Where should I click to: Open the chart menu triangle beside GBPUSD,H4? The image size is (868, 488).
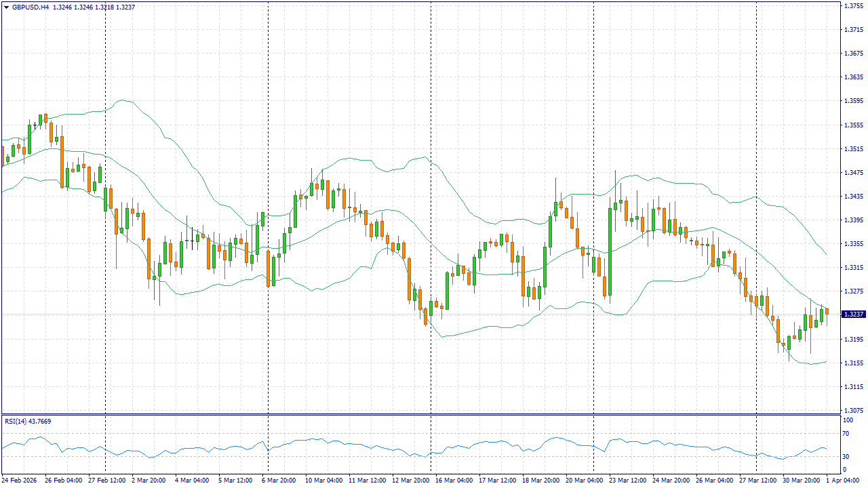6,7
